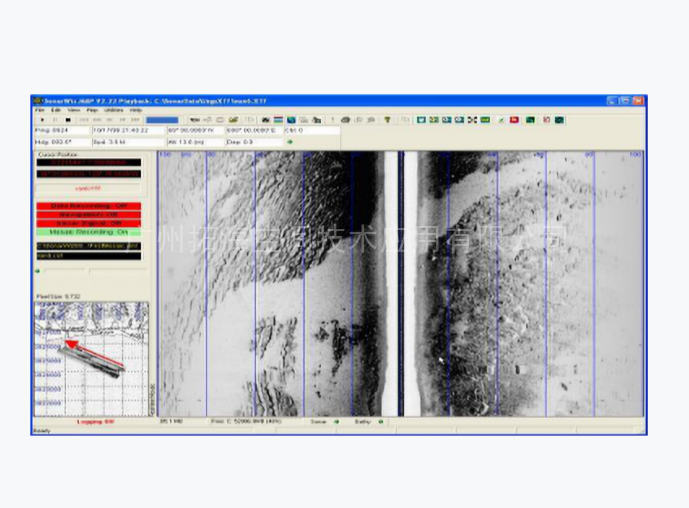Click the question mark help toolbar icon
The image size is (689, 508).
tap(332, 120)
